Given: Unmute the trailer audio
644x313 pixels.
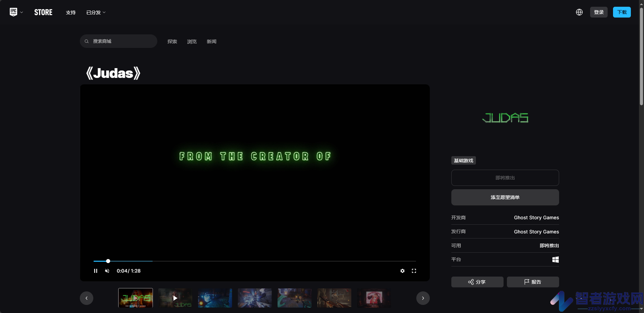Looking at the screenshot, I should 107,271.
